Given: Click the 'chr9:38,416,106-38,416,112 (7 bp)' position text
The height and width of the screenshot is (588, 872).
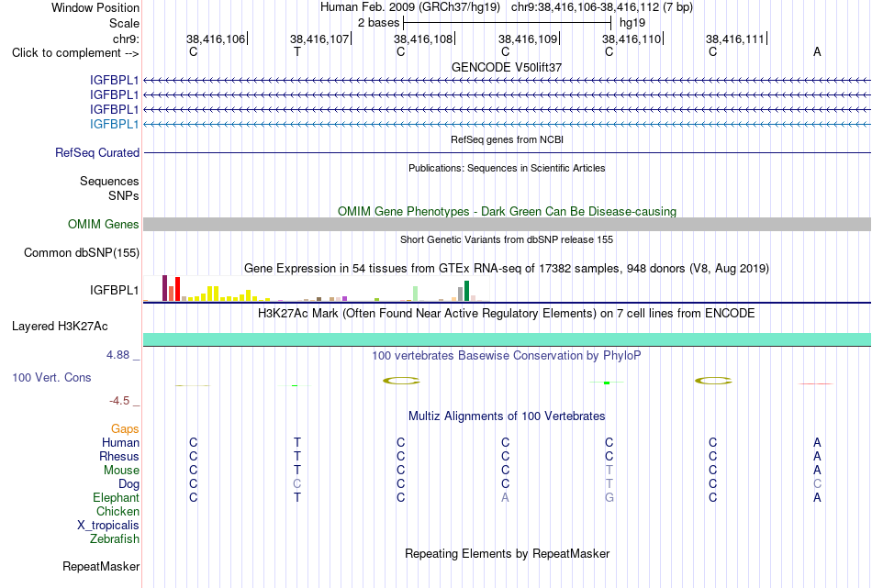Looking at the screenshot, I should click(602, 7).
